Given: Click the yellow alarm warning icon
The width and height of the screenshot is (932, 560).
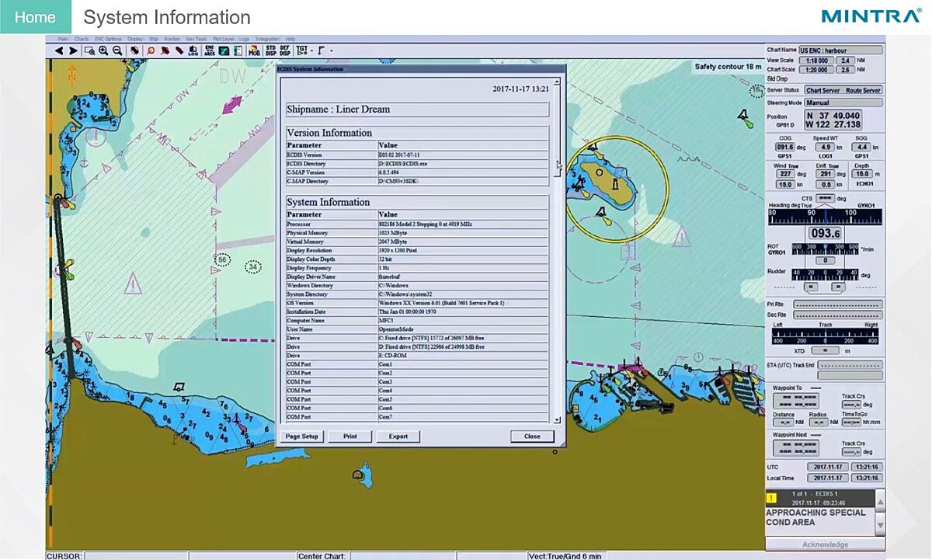Looking at the screenshot, I should 772,499.
